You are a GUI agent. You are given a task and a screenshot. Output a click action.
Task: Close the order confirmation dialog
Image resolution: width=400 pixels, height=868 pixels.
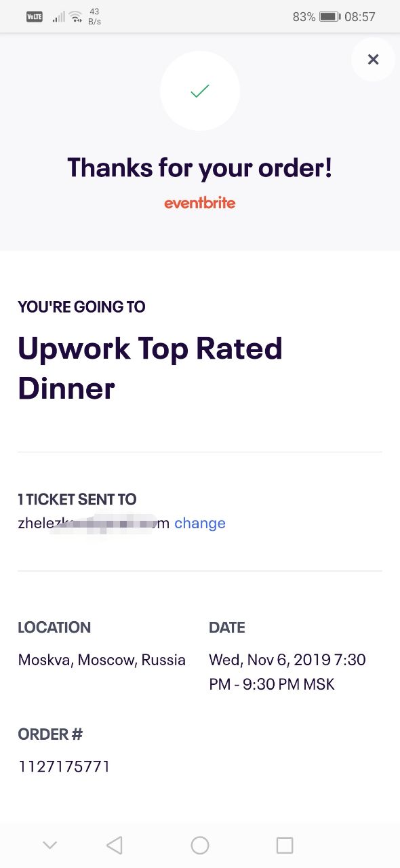point(373,60)
